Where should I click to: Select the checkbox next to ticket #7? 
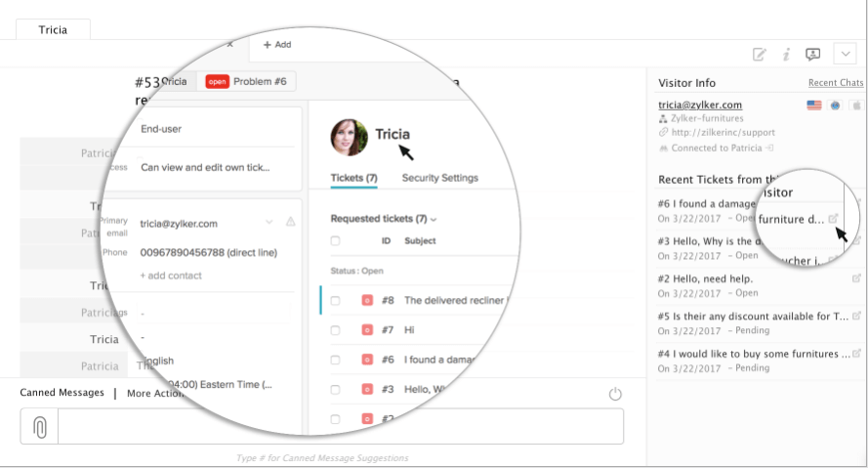[x=335, y=330]
